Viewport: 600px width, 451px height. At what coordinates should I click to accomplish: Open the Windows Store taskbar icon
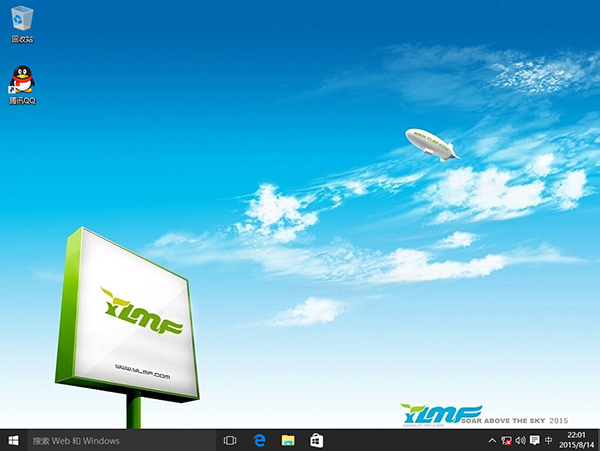[316, 440]
